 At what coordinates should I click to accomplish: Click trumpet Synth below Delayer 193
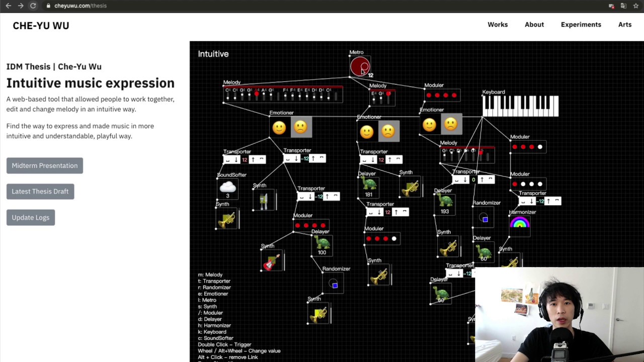click(x=448, y=247)
